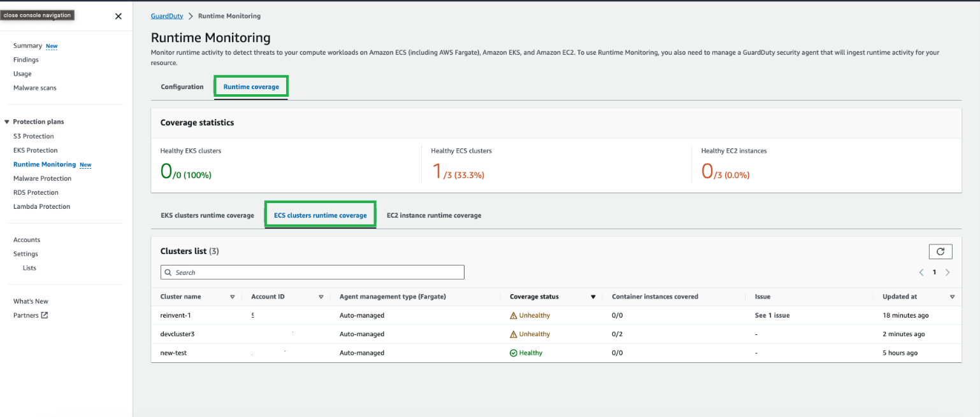Open the EC2 instance runtime coverage tab
This screenshot has width=980, height=417.
(x=434, y=215)
